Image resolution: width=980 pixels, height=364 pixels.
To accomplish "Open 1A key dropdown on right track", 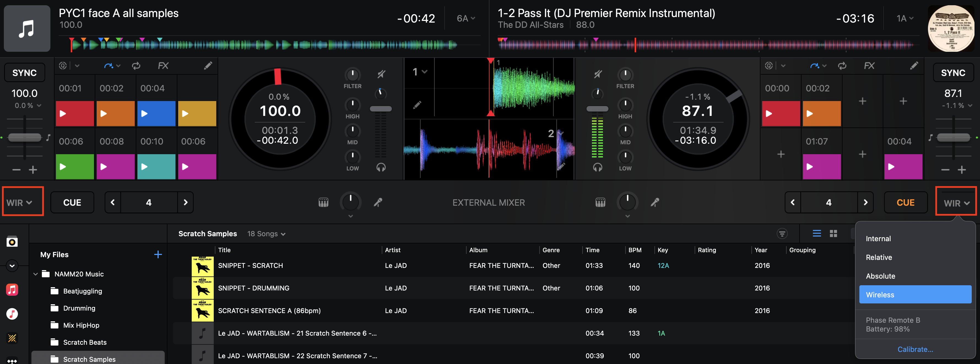I will [x=905, y=18].
